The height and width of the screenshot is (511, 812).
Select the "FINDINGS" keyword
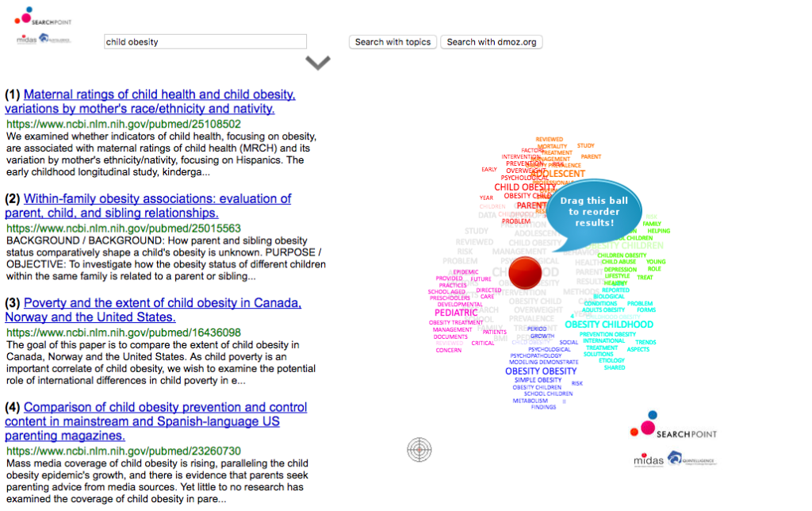click(x=543, y=407)
